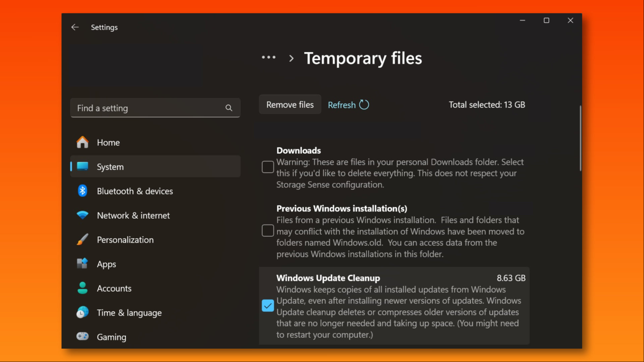Screen dimensions: 644x362
Task: Open the Home icon in sidebar
Action: pos(82,142)
